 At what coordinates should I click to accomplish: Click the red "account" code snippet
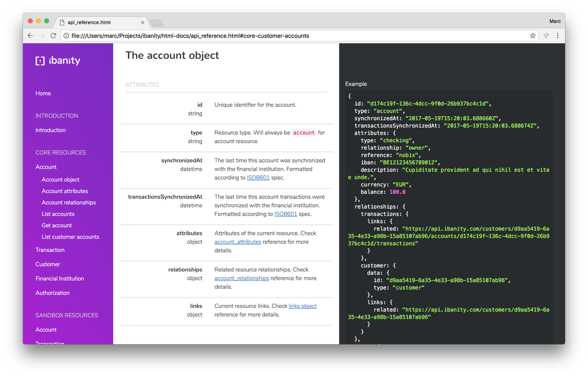coord(304,133)
